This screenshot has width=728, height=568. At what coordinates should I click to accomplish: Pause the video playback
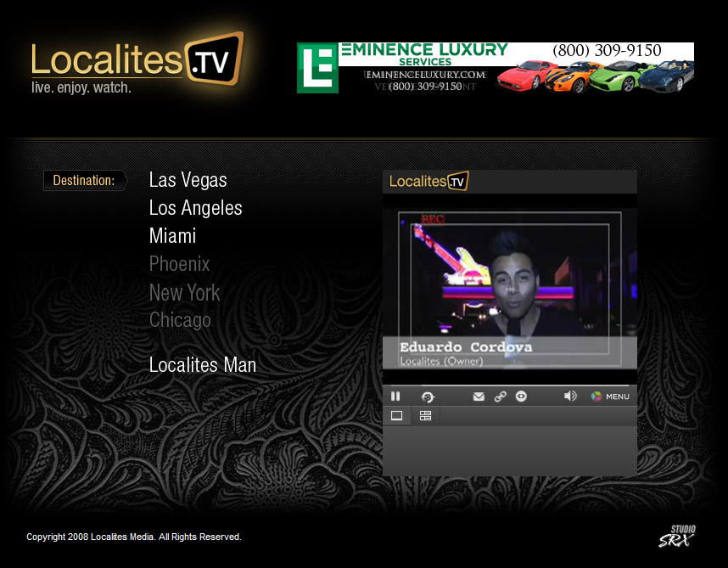pyautogui.click(x=395, y=396)
